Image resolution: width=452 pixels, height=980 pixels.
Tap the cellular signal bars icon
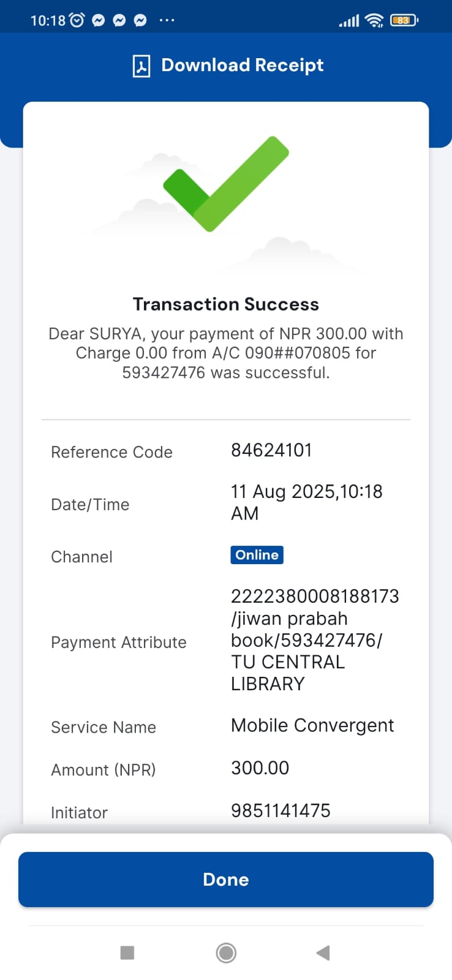coord(349,21)
